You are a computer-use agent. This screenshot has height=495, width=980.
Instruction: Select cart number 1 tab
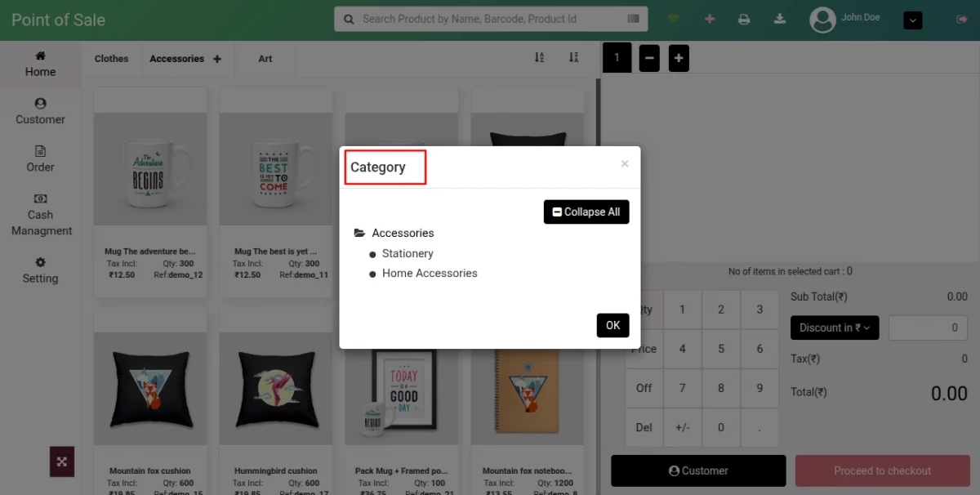point(617,58)
